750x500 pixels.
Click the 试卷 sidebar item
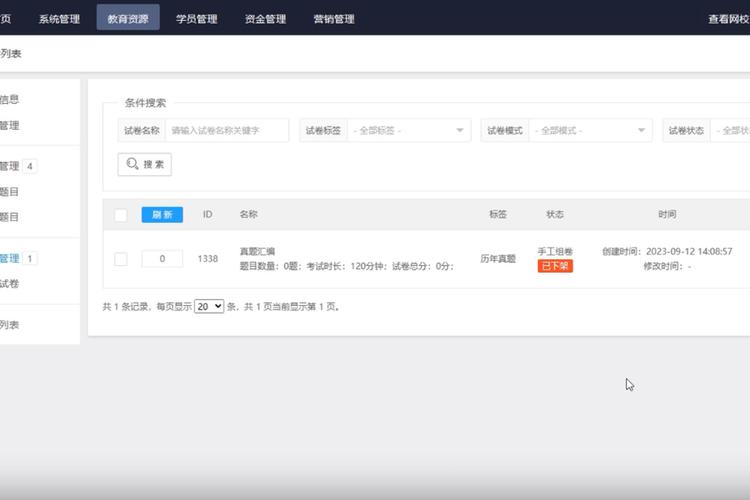(9, 284)
